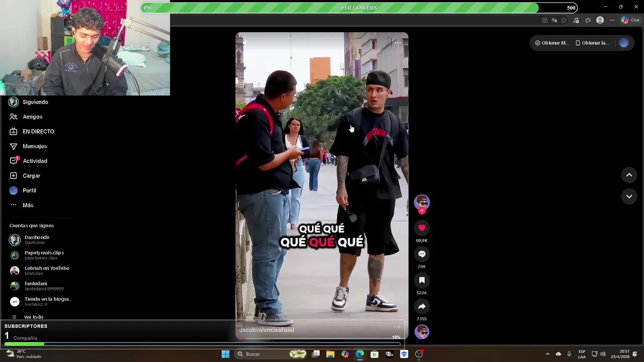Pause the playing video

(x=322, y=186)
